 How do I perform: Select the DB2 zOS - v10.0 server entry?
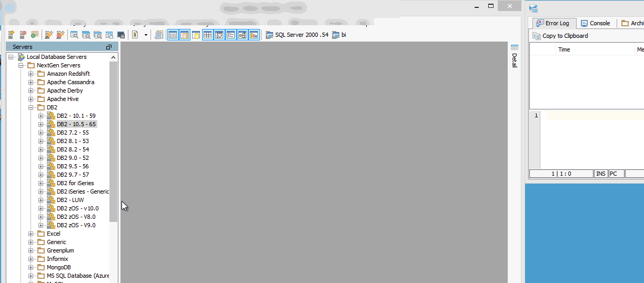(x=77, y=208)
